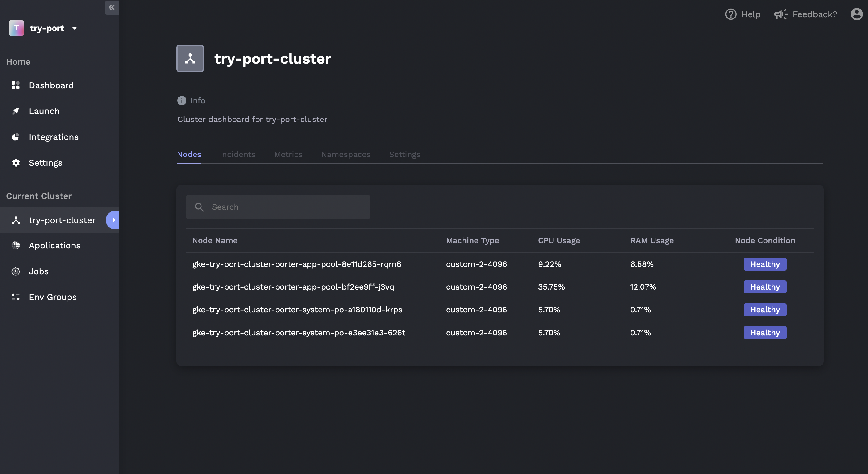Click the try-port-cluster sidebar node icon
The width and height of the screenshot is (868, 474).
click(x=16, y=220)
